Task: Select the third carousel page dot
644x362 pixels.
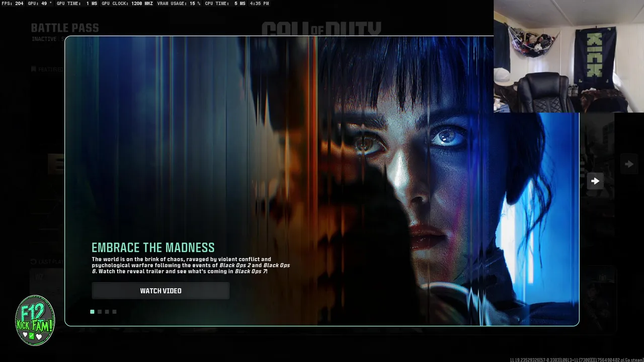Action: [107, 312]
